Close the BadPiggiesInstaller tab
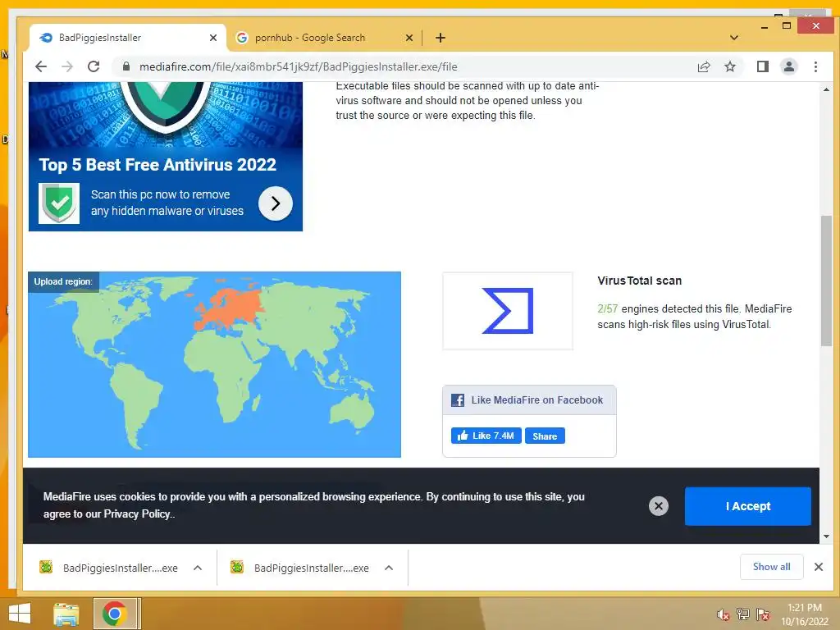 point(213,38)
